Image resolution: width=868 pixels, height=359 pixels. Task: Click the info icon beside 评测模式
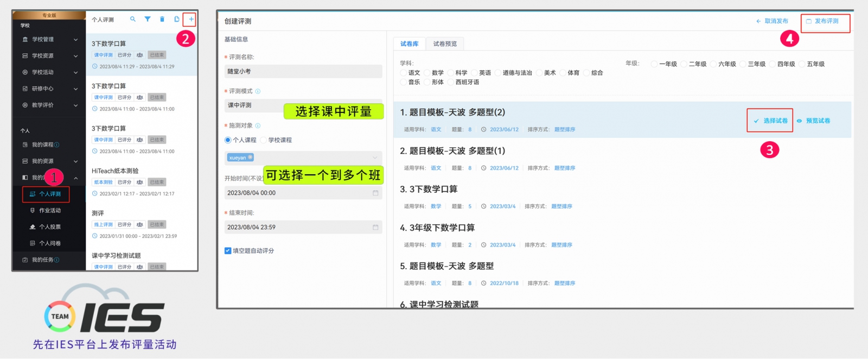258,91
